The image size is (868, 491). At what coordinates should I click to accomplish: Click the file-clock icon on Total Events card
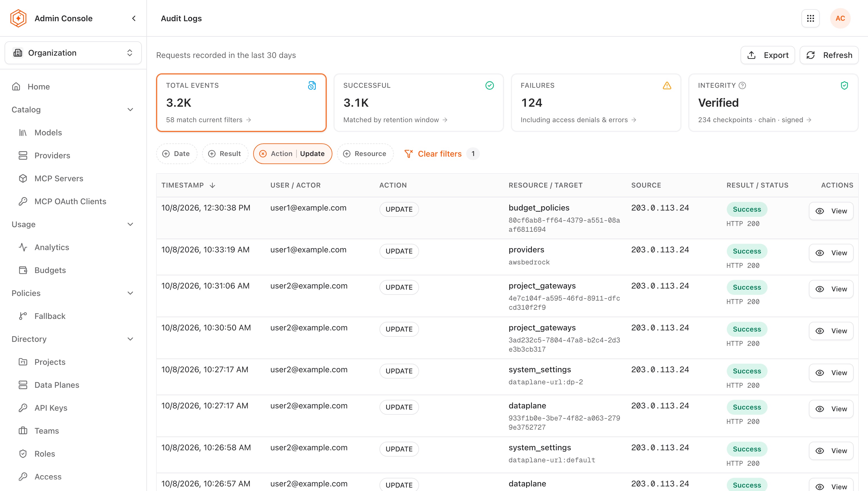(x=312, y=86)
